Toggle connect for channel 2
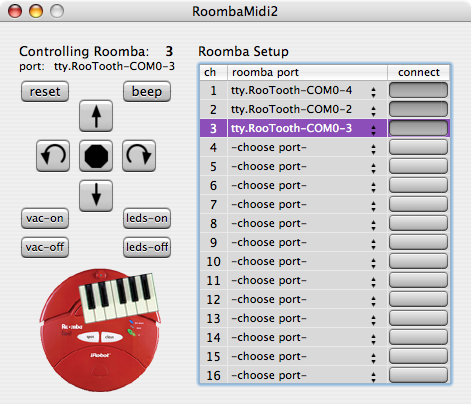Image resolution: width=471 pixels, height=404 pixels. pyautogui.click(x=418, y=109)
